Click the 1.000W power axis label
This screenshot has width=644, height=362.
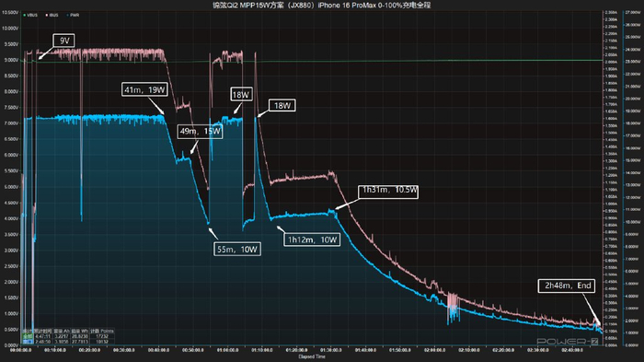tap(633, 333)
